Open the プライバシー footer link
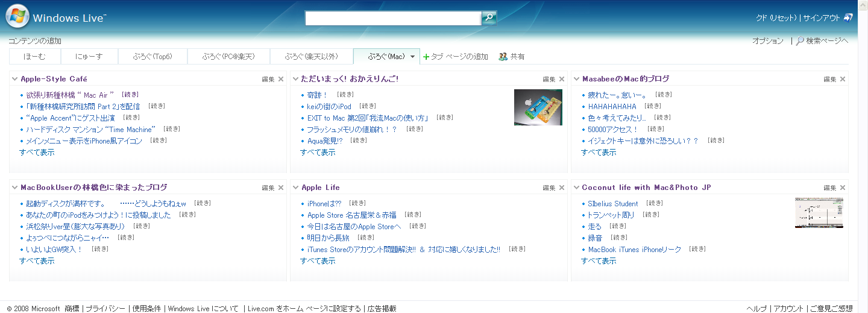This screenshot has height=313, width=868. pyautogui.click(x=105, y=309)
